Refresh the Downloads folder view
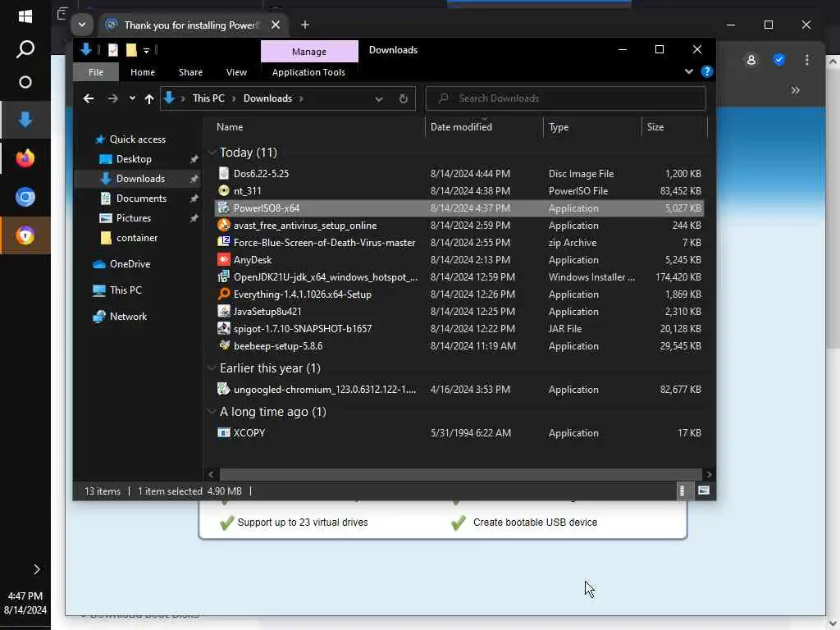This screenshot has height=630, width=840. (x=404, y=98)
